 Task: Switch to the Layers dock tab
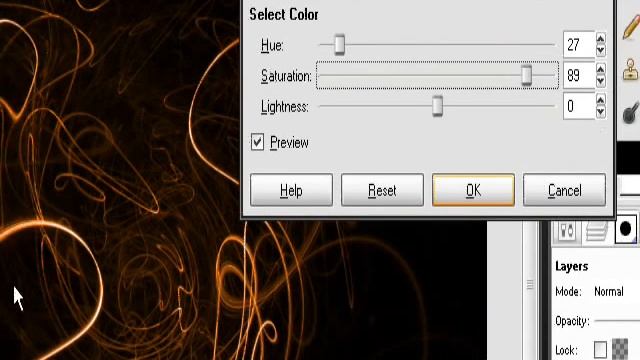point(596,231)
